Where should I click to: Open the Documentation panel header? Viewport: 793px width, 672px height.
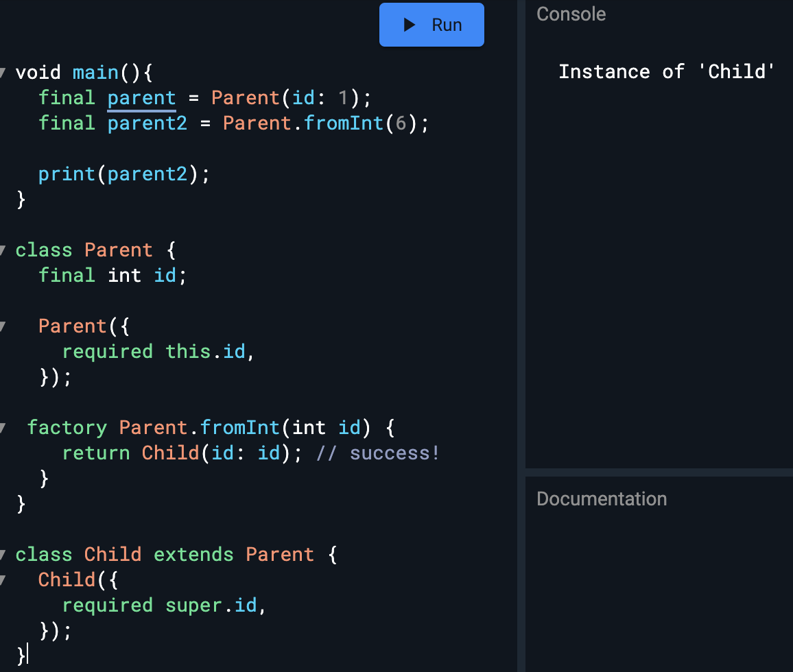(x=602, y=499)
